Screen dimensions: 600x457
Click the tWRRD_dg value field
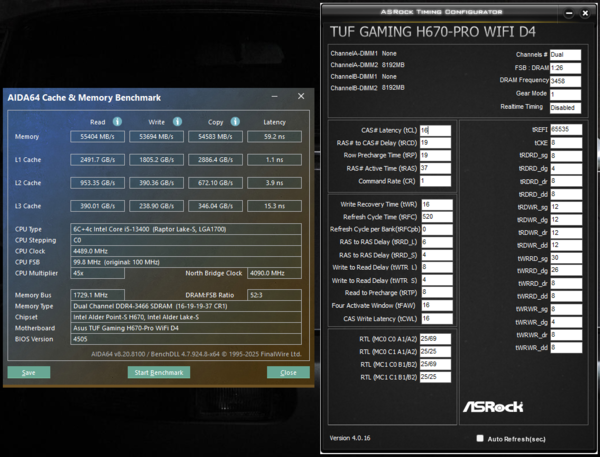point(566,271)
